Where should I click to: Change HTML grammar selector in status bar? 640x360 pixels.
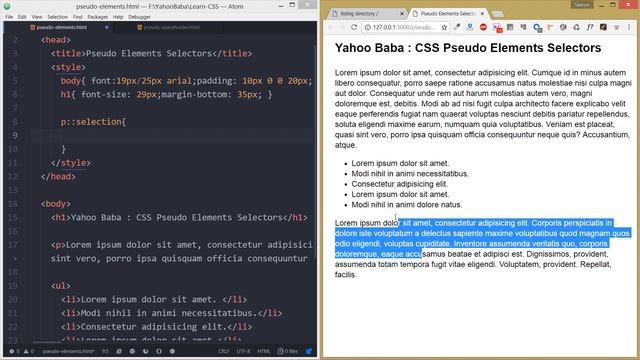(263, 351)
